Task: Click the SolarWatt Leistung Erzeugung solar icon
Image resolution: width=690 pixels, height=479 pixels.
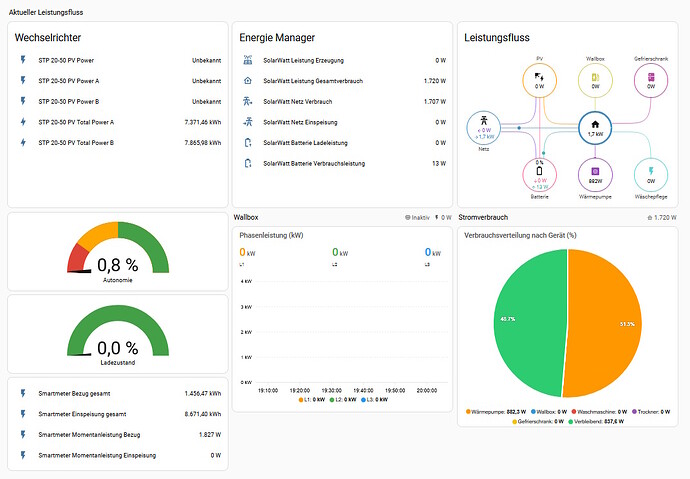Action: pyautogui.click(x=248, y=60)
